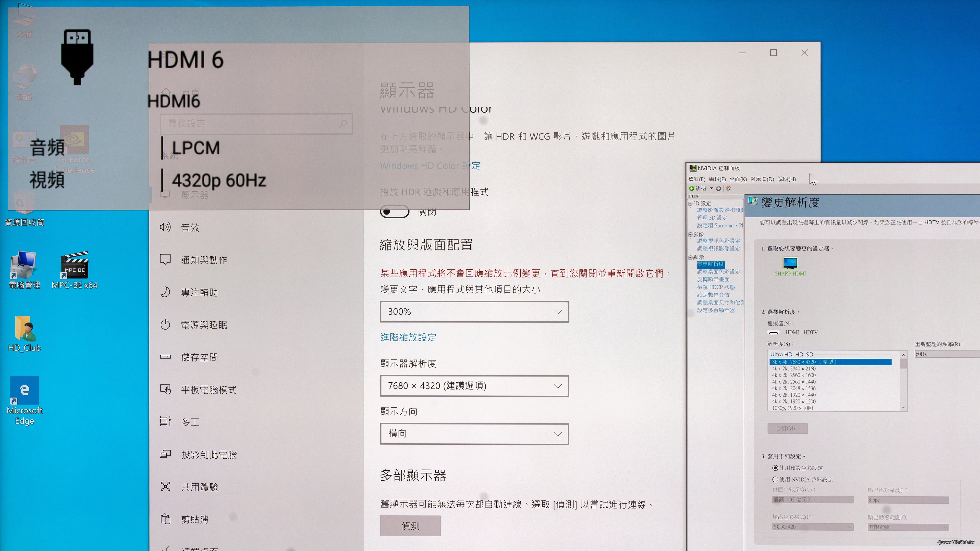
Task: Toggle 播放 HDR 遊戲和應用程式 switch
Action: pyautogui.click(x=395, y=211)
